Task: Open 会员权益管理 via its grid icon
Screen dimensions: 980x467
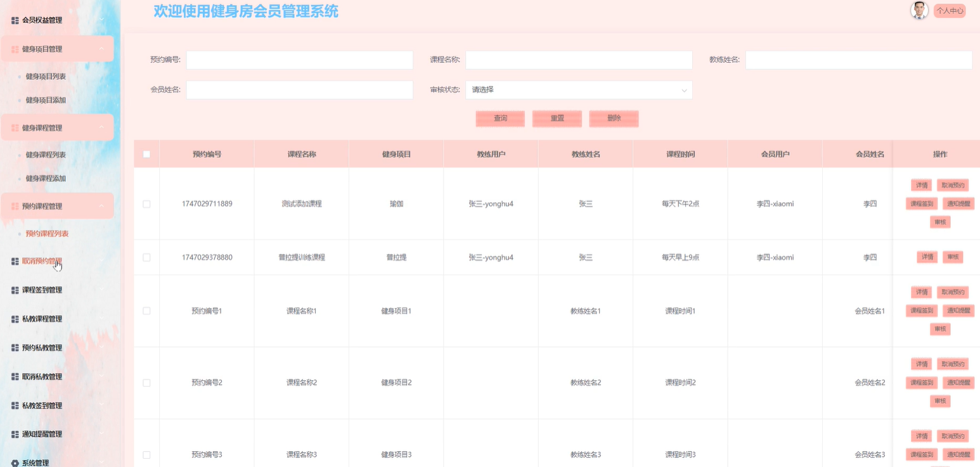Action: point(15,20)
